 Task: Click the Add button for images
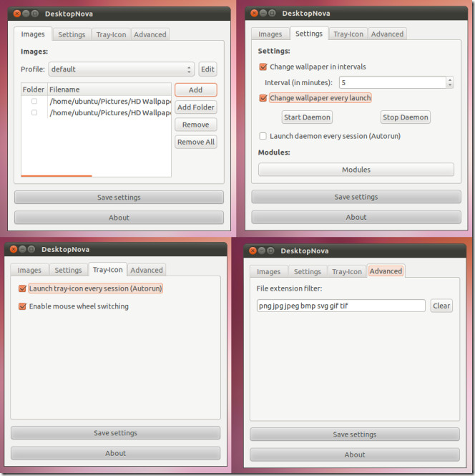coord(195,90)
